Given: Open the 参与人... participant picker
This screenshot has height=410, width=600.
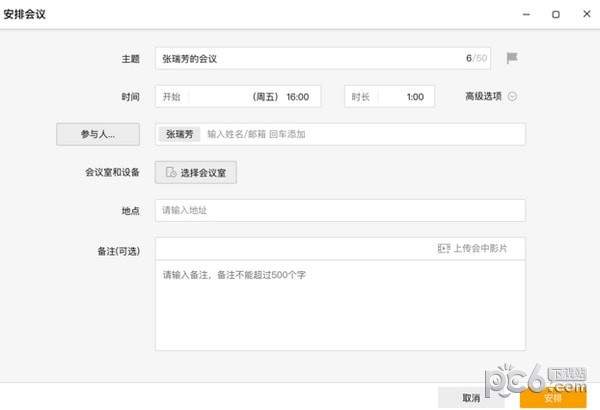Looking at the screenshot, I should tap(97, 134).
